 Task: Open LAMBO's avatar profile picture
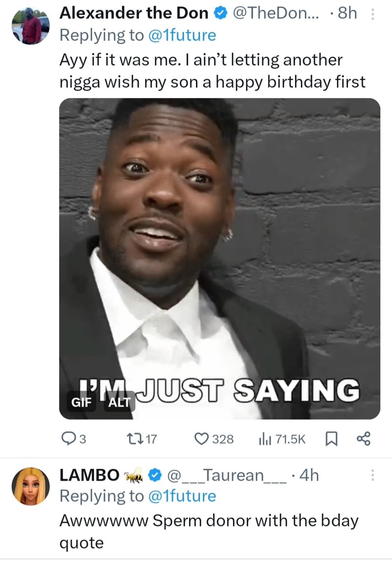coord(31,486)
